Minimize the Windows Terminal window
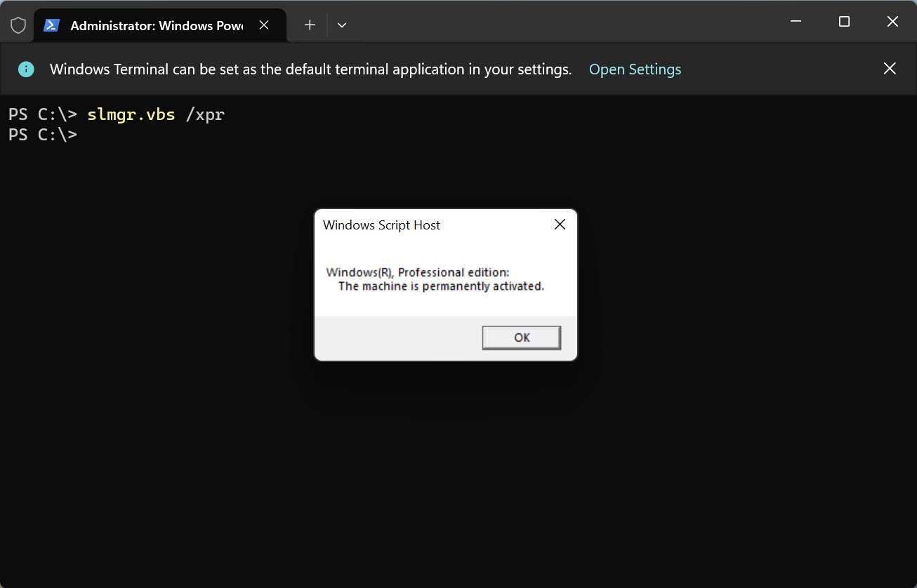The width and height of the screenshot is (917, 588). tap(796, 22)
